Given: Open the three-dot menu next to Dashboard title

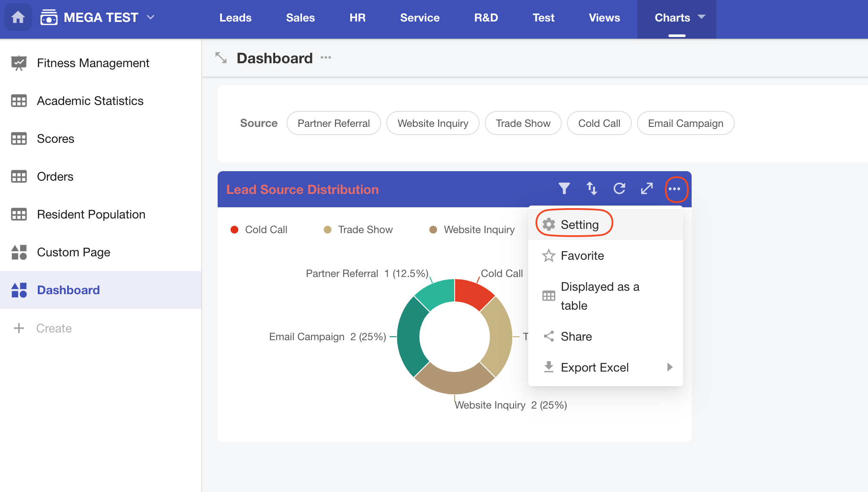Looking at the screenshot, I should point(326,58).
